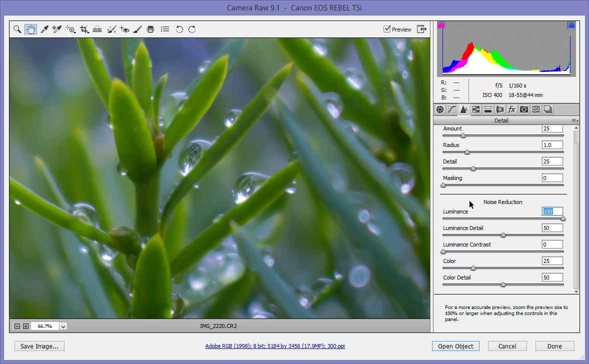Toggle the highlight clipping warning on histogram

pos(570,24)
